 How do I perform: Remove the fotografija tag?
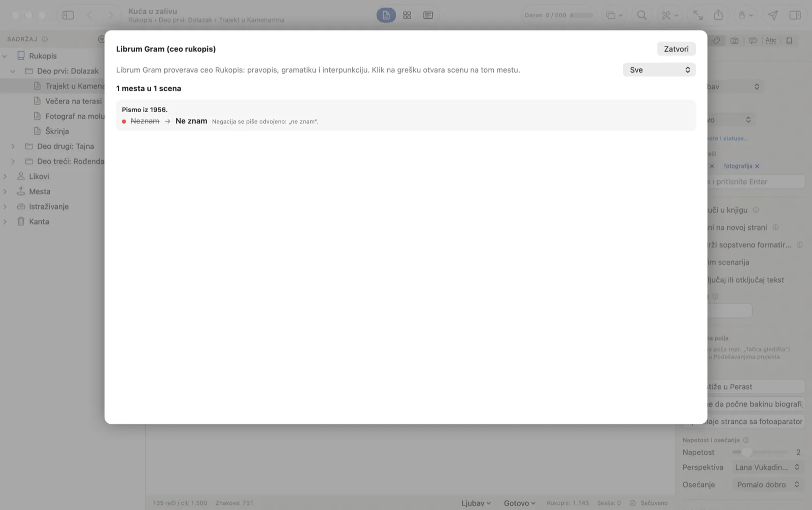coord(757,166)
